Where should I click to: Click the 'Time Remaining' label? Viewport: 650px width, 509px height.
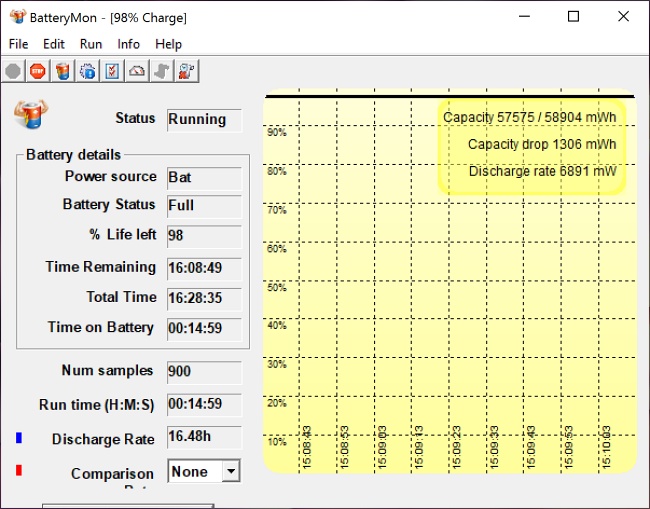[100, 267]
